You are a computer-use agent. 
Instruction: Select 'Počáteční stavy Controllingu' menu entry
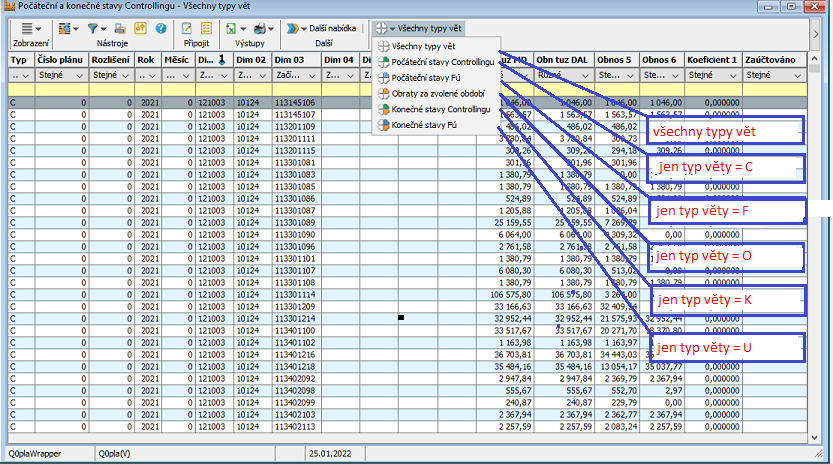coord(443,62)
